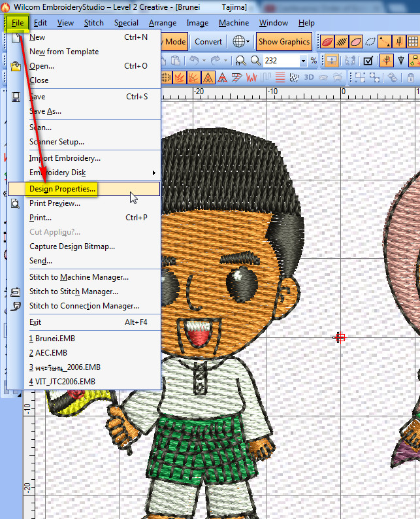Toggle Show Connectors dashed outline icon
This screenshot has height=519, width=420.
coord(370,42)
